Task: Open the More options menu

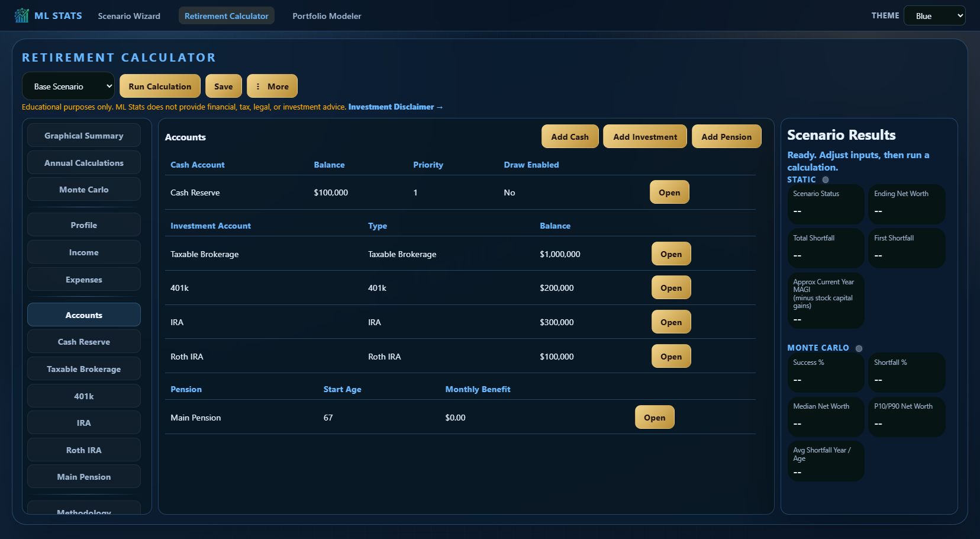Action: (272, 86)
